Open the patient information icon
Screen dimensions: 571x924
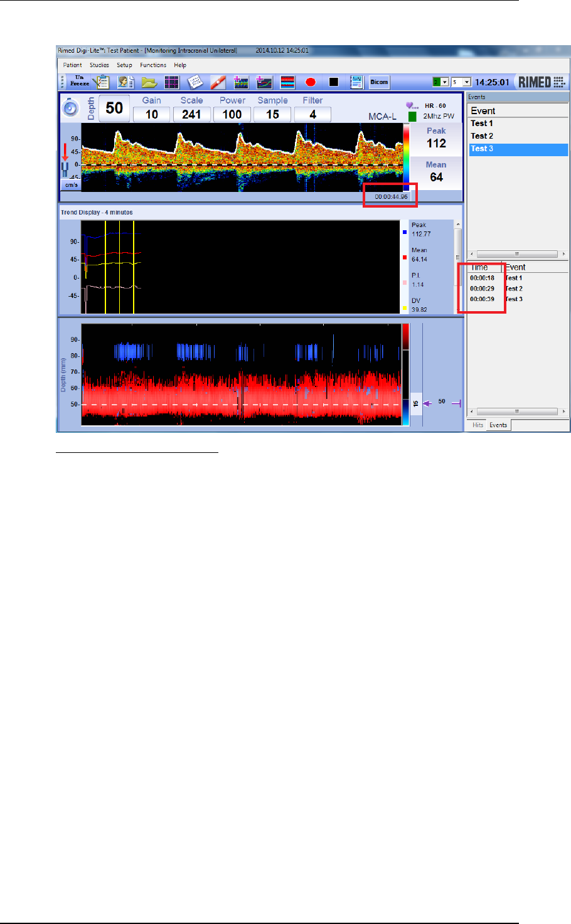tap(125, 82)
